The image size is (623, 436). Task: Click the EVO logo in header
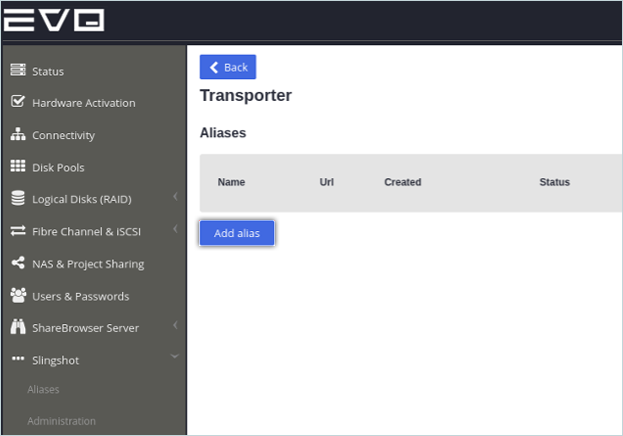point(53,20)
